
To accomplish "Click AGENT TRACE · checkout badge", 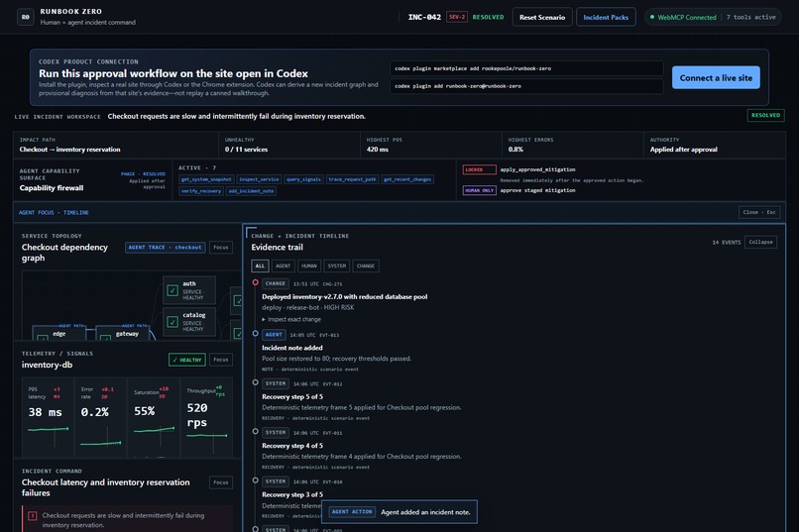I will tap(166, 248).
